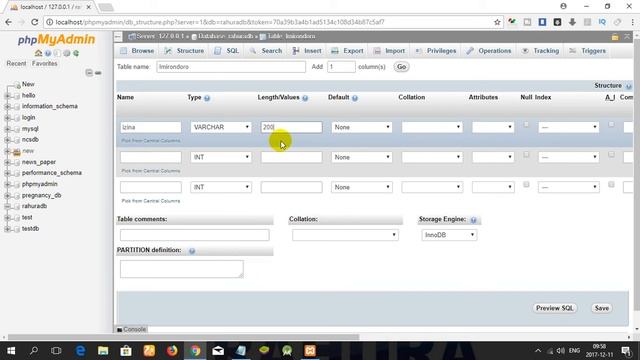Screen dimensions: 640x360
Task: Toggle A_I checkbox for izina row
Action: pos(611,124)
